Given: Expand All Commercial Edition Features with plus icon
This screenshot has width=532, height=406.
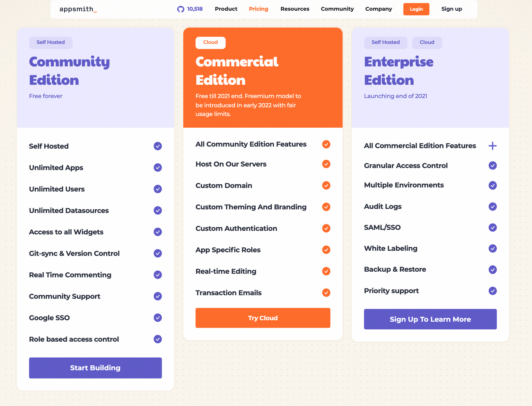Looking at the screenshot, I should coord(493,146).
